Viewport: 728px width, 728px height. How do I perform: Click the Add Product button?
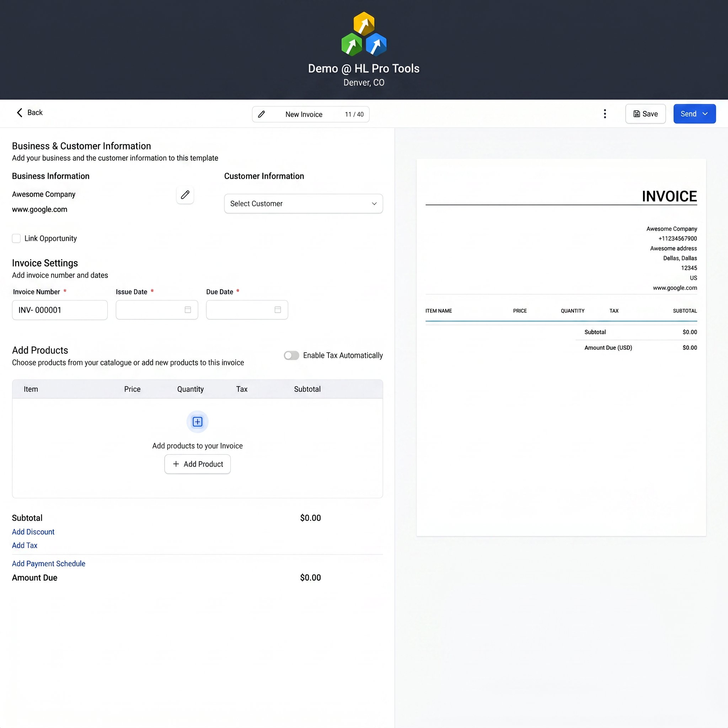(x=197, y=464)
